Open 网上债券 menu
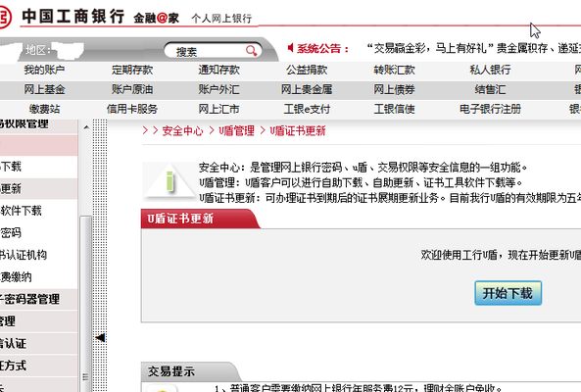The height and width of the screenshot is (392, 581). pyautogui.click(x=394, y=89)
